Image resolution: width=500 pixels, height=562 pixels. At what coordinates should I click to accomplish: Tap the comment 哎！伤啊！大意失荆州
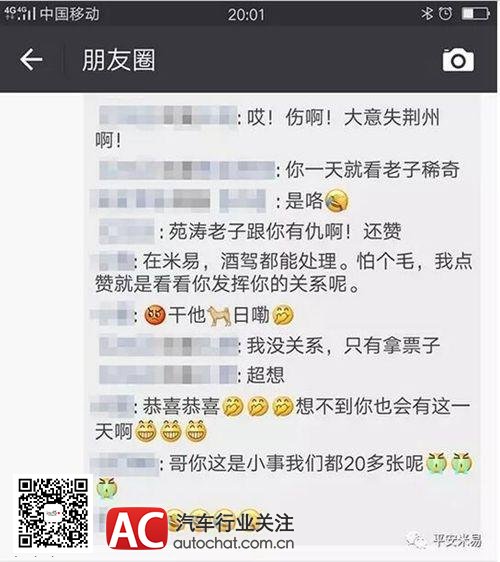[x=268, y=128]
